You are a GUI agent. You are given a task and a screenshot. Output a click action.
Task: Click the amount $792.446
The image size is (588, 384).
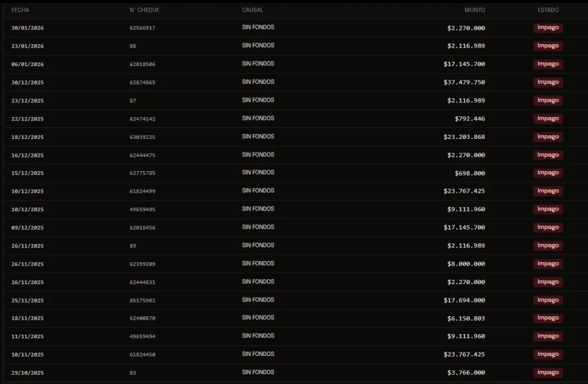pyautogui.click(x=470, y=119)
